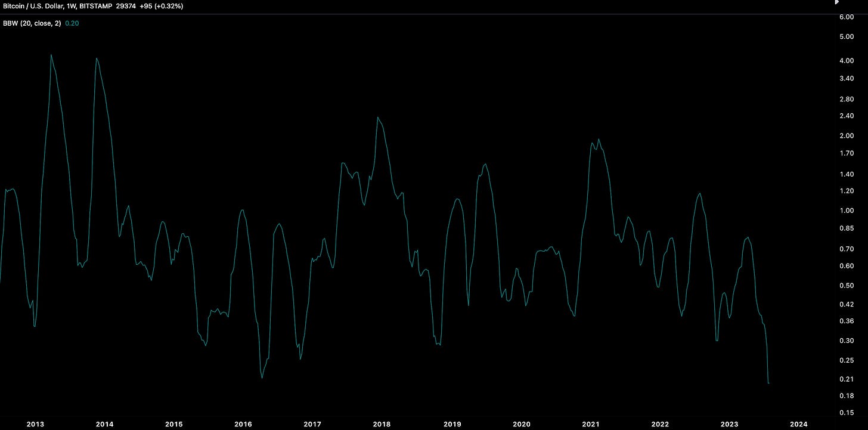Click the 0.21 price axis label
Image resolution: width=868 pixels, height=430 pixels.
pyautogui.click(x=847, y=379)
